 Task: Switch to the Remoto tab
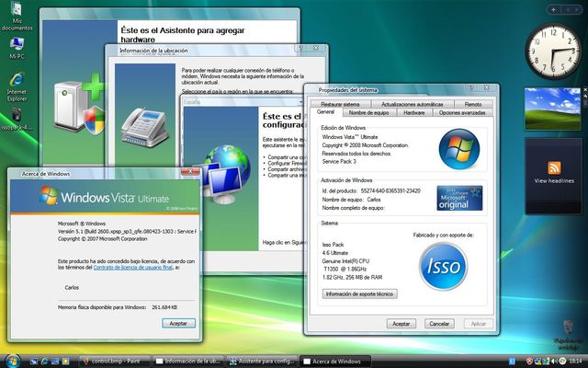tap(473, 104)
